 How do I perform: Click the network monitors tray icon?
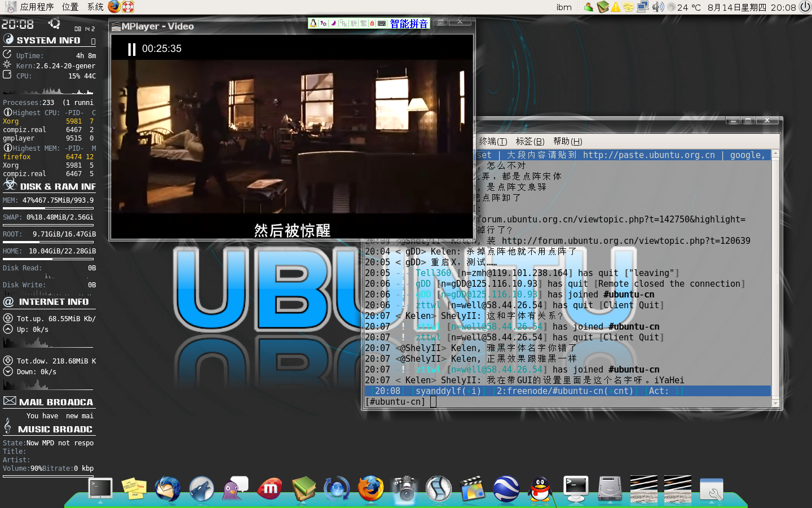pyautogui.click(x=643, y=7)
